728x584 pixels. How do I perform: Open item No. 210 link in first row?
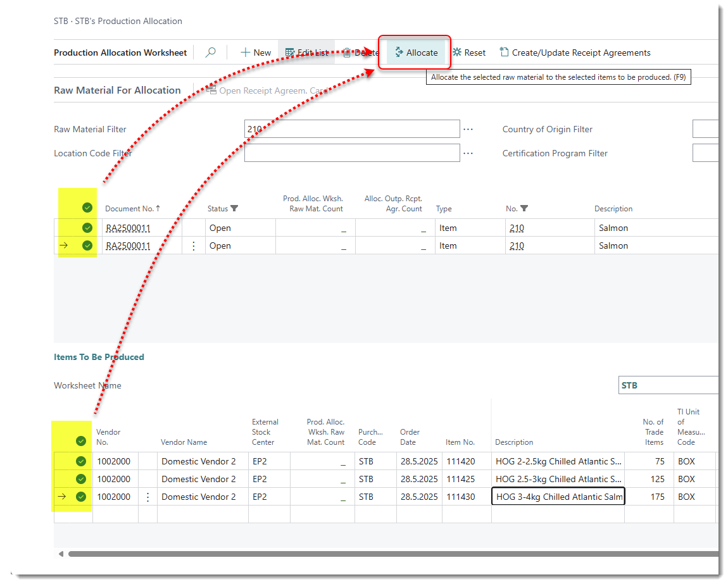(516, 228)
